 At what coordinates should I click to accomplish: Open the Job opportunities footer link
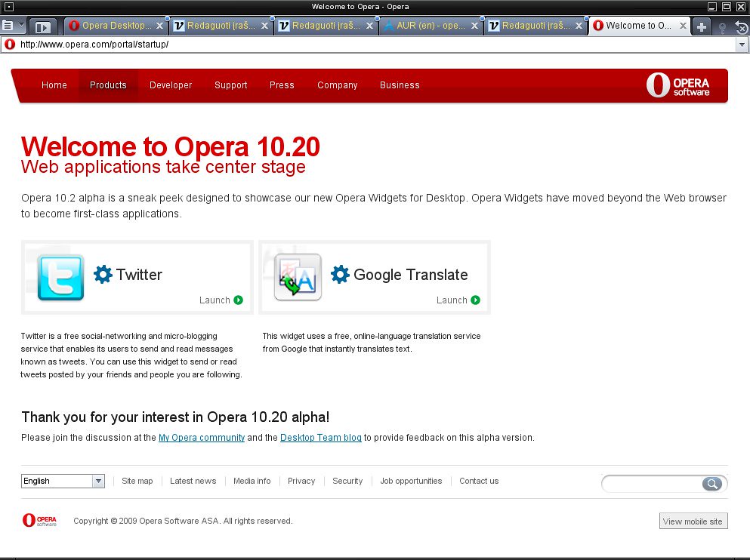[x=411, y=482]
